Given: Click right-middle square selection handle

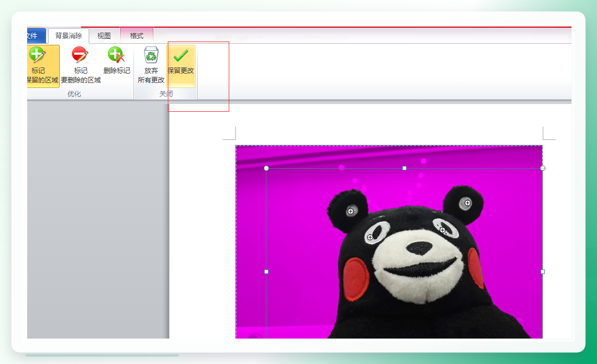Looking at the screenshot, I should pos(543,272).
